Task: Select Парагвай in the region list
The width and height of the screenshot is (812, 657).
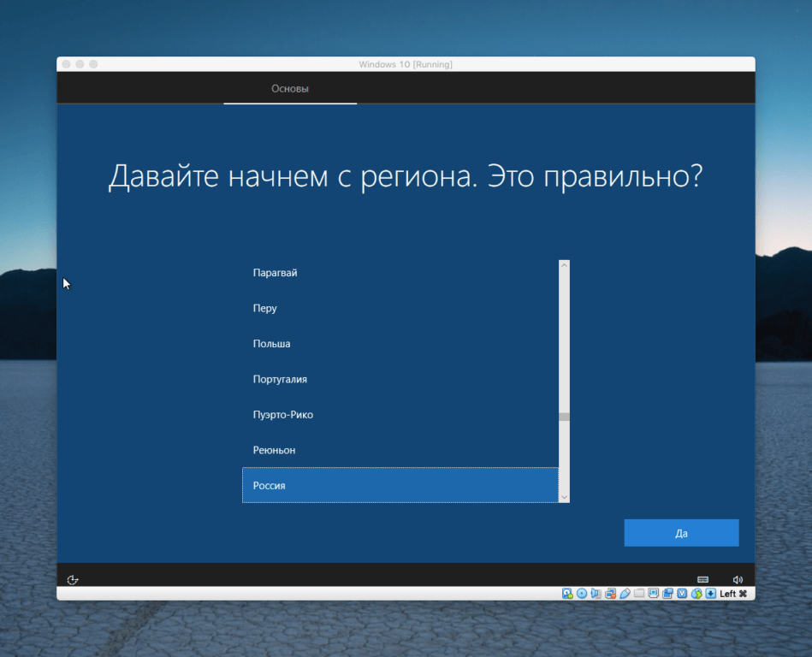Action: [400, 273]
